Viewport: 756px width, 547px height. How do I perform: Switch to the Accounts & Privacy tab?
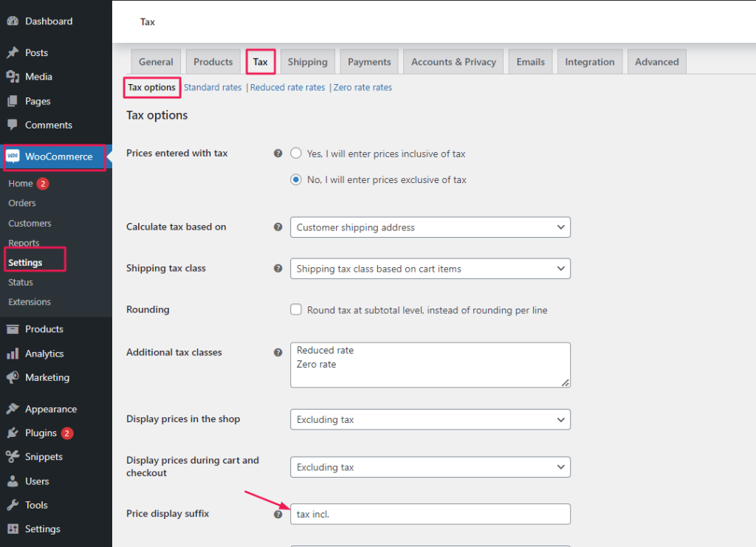[453, 62]
